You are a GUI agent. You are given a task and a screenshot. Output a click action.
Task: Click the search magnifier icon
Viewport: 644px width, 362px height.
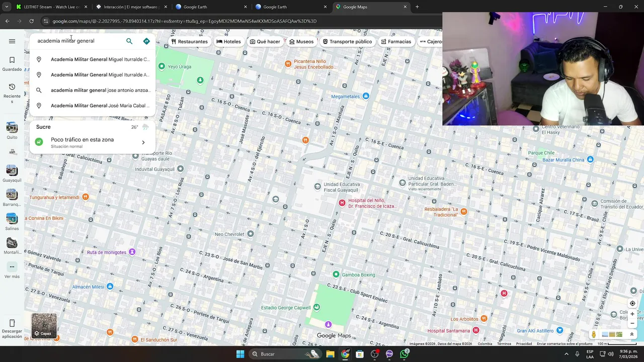click(129, 41)
